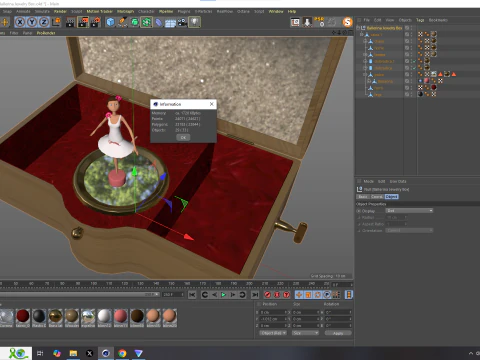Click the green array/cloner icon

click(146, 22)
